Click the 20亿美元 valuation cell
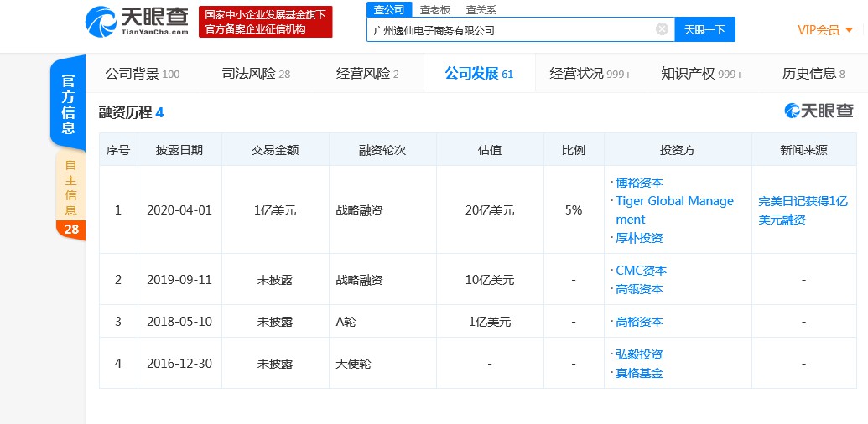Image resolution: width=868 pixels, height=424 pixels. tap(490, 210)
